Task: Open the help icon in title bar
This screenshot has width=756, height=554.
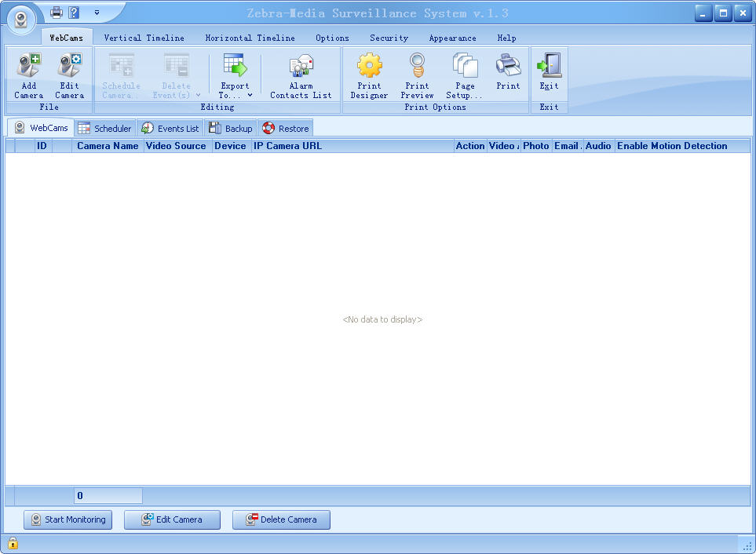Action: point(74,13)
